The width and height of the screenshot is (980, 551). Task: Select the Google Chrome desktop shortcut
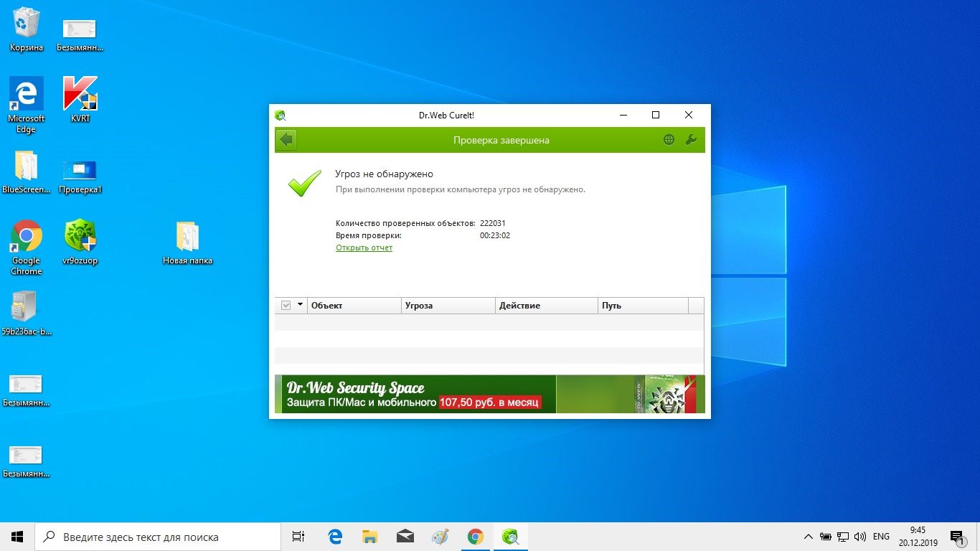pos(27,248)
